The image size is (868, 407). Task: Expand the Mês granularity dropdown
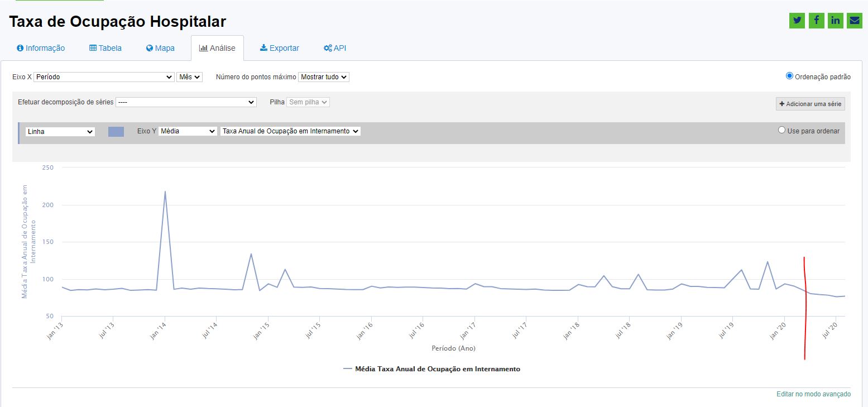tap(189, 77)
